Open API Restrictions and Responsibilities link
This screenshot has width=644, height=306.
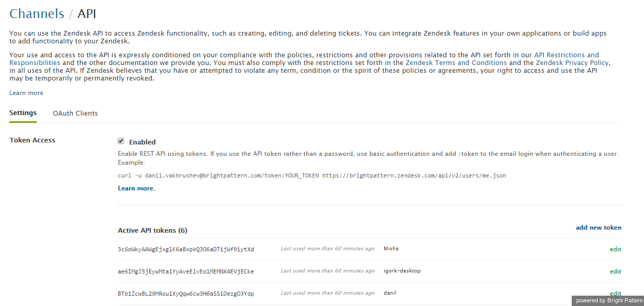(567, 55)
